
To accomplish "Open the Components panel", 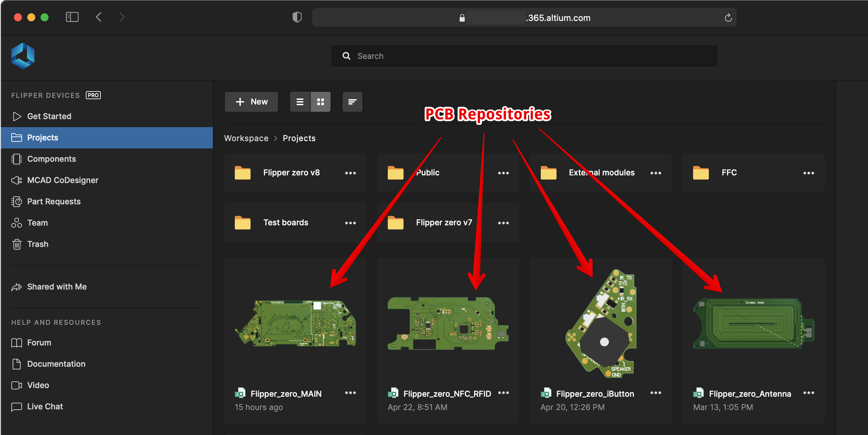I will (x=51, y=159).
